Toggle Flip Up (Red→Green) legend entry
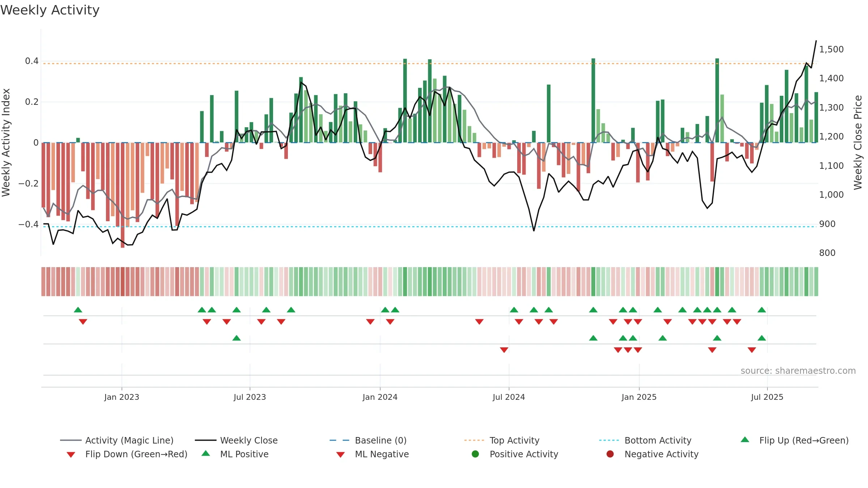868x488 pixels. point(795,440)
